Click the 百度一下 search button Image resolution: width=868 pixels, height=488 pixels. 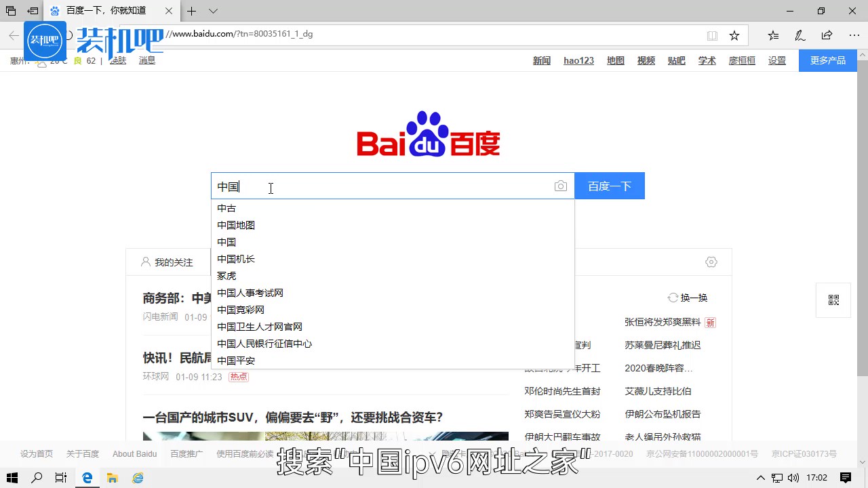click(609, 186)
